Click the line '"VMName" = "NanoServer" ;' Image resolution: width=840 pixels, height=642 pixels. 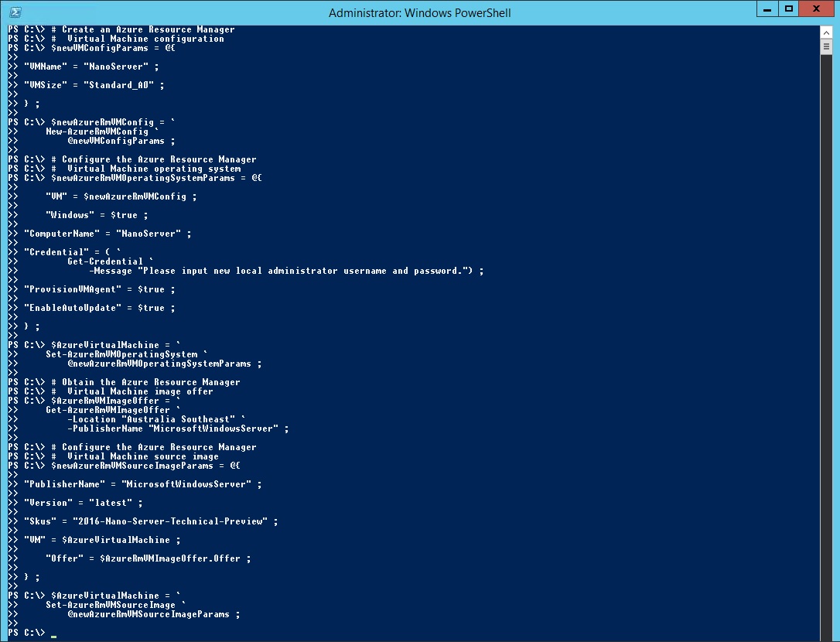(91, 67)
